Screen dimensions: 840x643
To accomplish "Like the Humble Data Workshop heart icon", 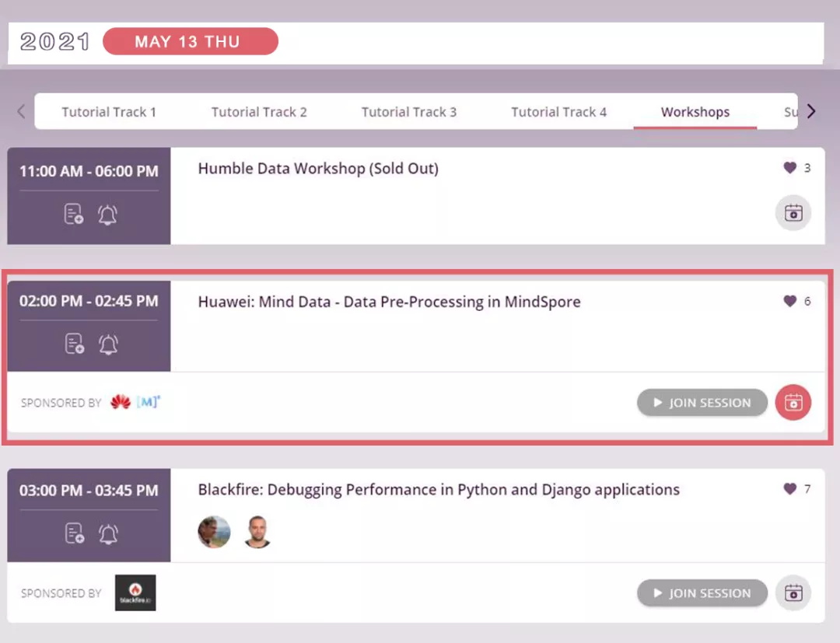I will point(789,168).
